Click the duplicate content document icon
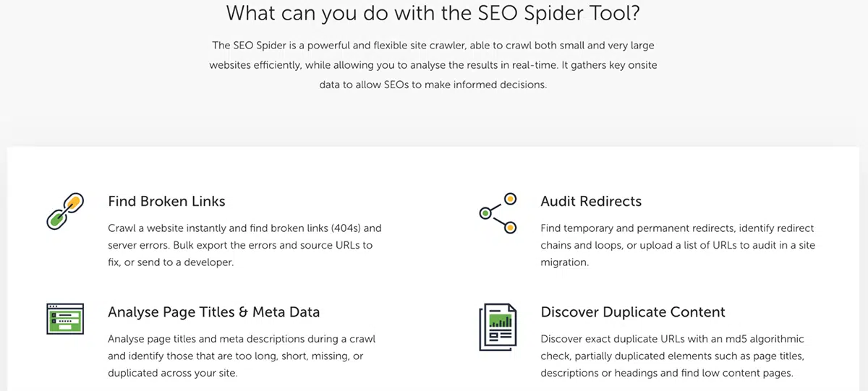 point(498,327)
